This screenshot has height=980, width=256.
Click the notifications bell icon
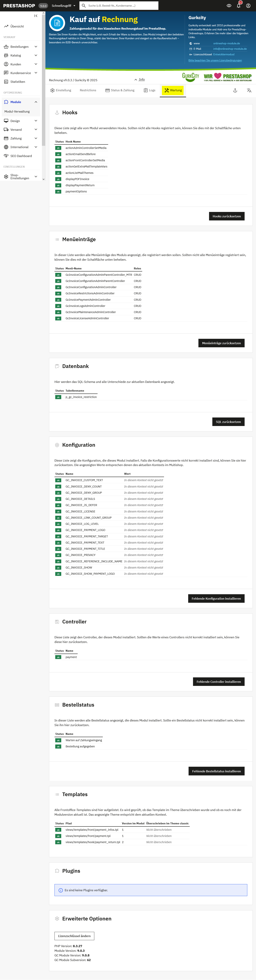point(238,6)
